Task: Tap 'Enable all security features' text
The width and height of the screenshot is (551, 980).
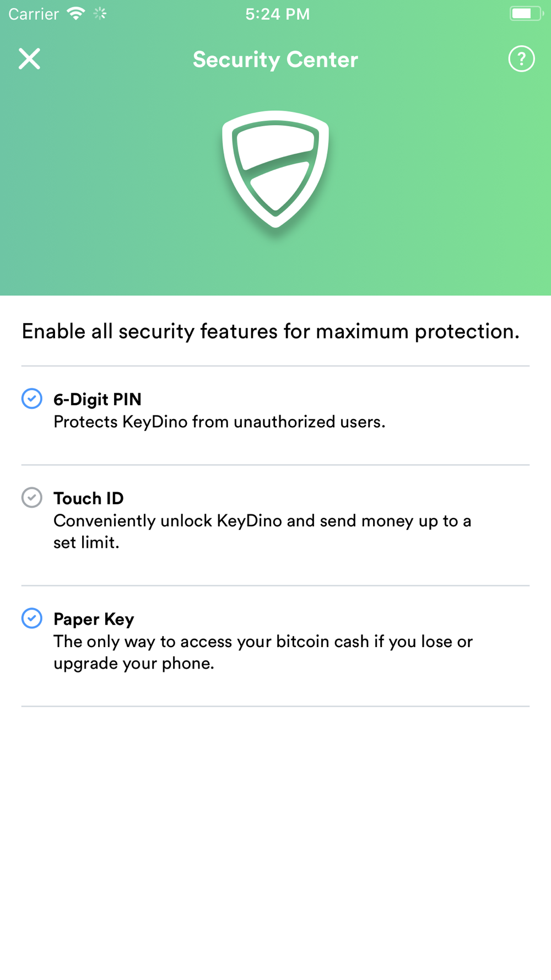Action: (271, 331)
